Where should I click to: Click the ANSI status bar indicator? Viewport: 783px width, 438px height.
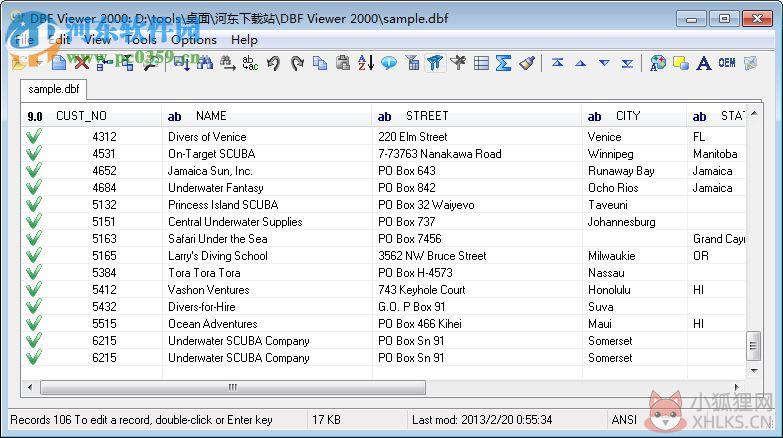tap(624, 420)
